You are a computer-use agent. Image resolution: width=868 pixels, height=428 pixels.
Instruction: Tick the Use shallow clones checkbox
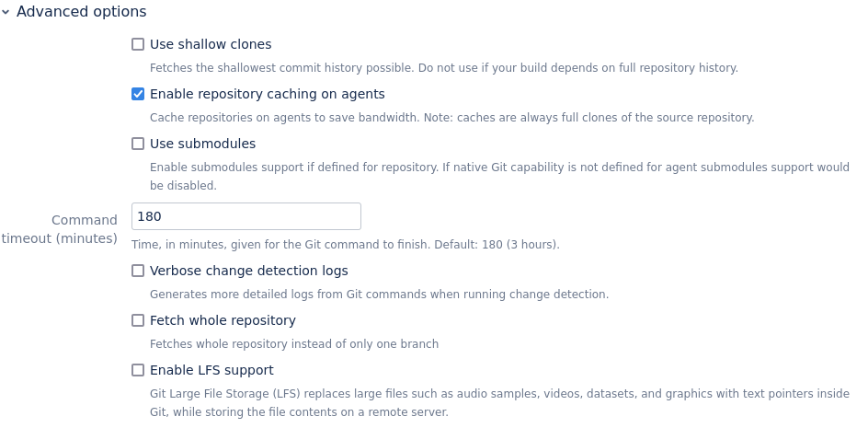click(x=138, y=44)
